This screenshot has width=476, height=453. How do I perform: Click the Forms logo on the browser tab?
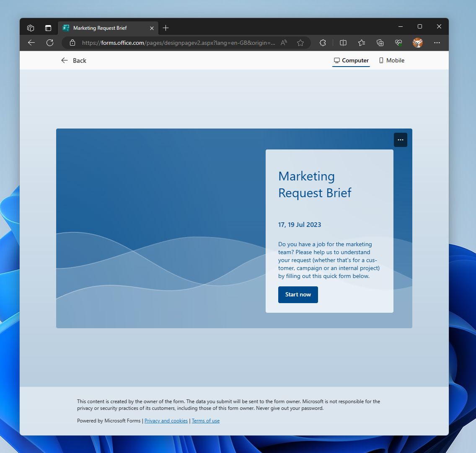tap(66, 28)
